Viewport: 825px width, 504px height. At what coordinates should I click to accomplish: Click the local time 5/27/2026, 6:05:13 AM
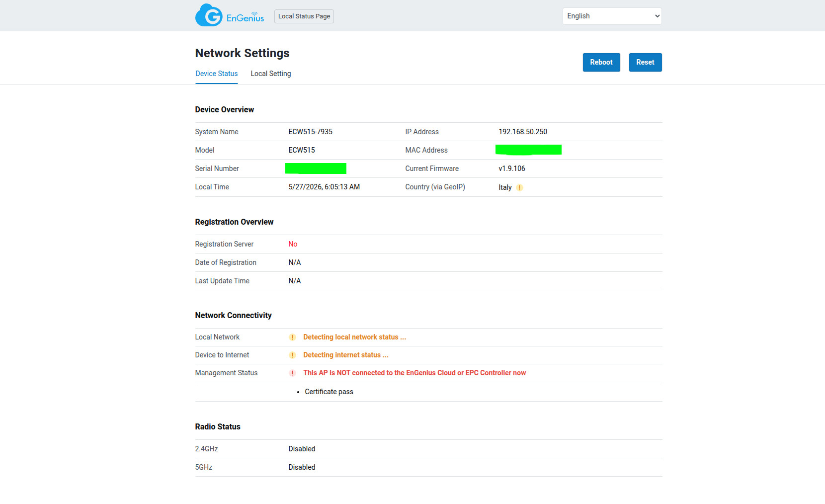[x=324, y=187]
